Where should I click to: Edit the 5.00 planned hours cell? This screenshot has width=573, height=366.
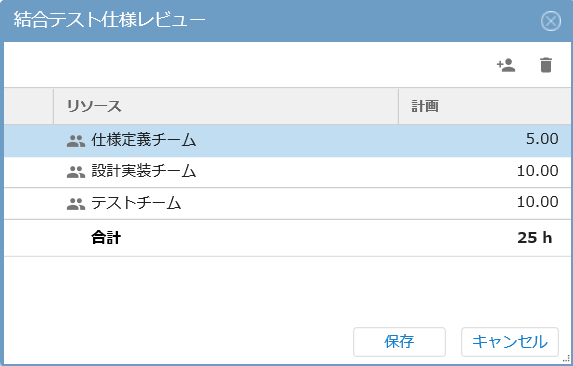(485, 141)
